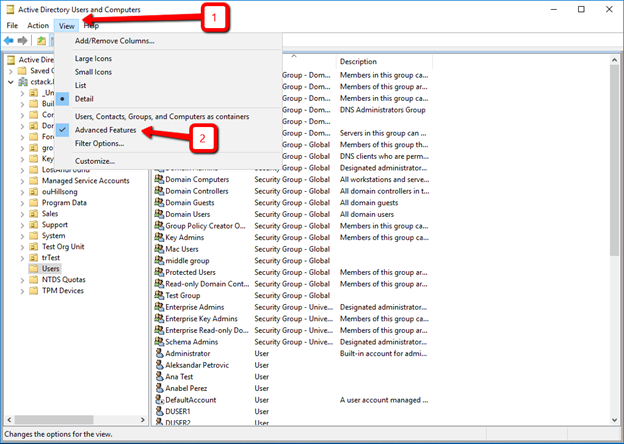Sort by the Description column header
The height and width of the screenshot is (444, 624).
pos(384,62)
